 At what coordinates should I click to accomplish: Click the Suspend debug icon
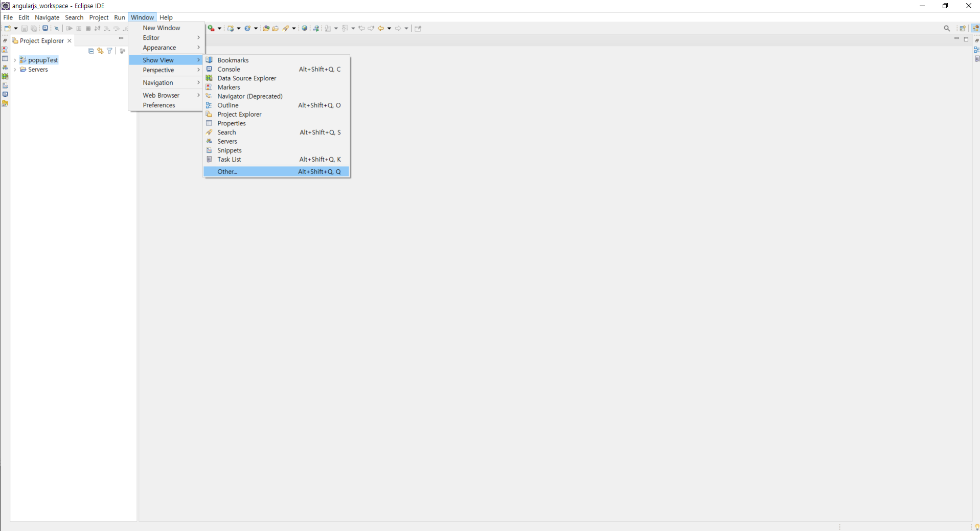pos(79,29)
